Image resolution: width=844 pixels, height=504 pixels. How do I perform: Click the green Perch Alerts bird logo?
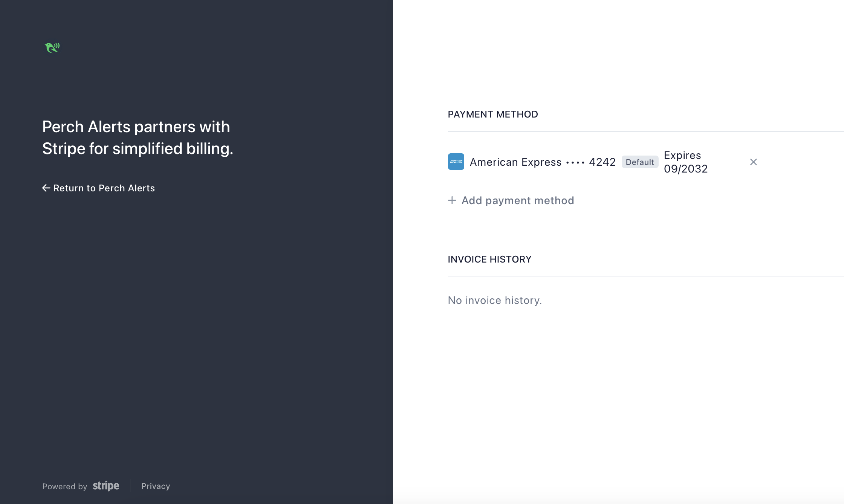(52, 48)
